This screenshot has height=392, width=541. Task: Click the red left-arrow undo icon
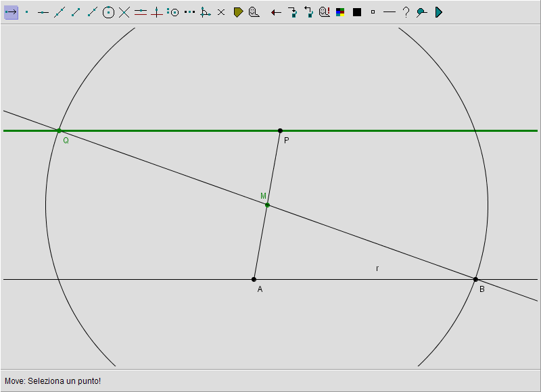(x=276, y=13)
